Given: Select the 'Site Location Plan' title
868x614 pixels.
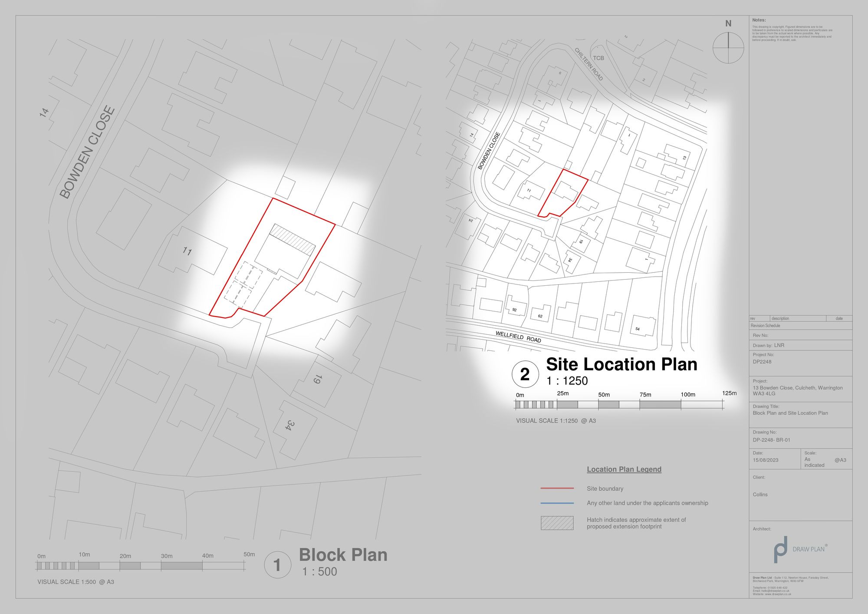Looking at the screenshot, I should [x=621, y=364].
